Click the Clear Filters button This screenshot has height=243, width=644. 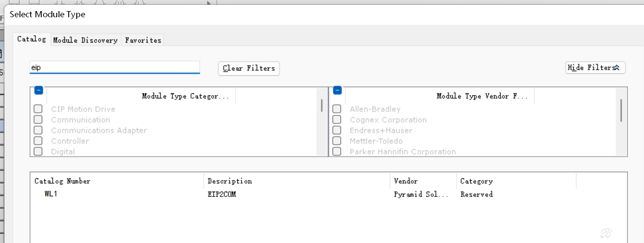click(249, 68)
